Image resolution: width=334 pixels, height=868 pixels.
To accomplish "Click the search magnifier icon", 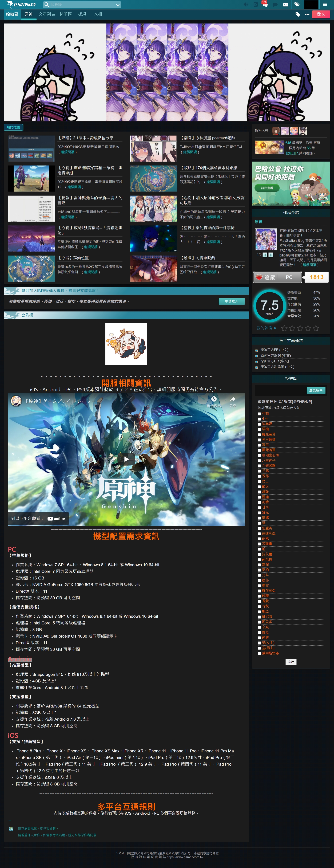I will point(47,5).
